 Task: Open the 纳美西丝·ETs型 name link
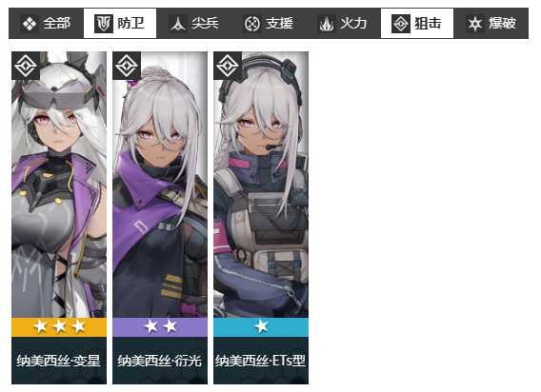pos(260,361)
